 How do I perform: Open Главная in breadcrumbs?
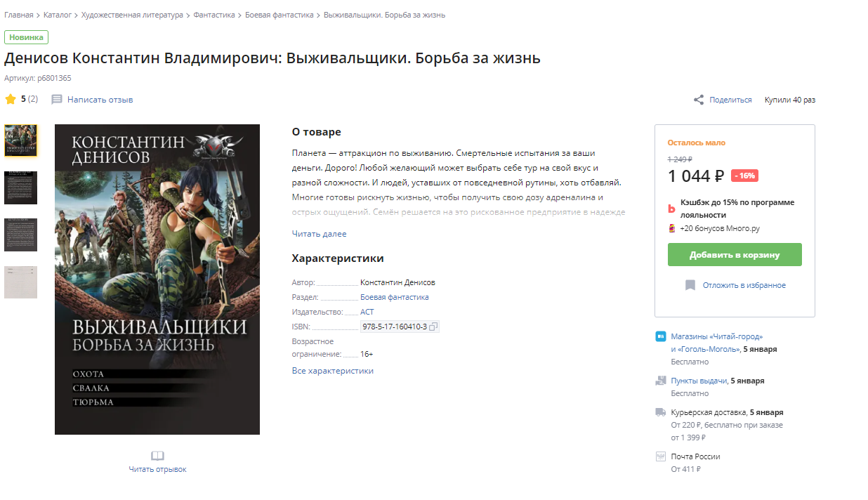(18, 15)
